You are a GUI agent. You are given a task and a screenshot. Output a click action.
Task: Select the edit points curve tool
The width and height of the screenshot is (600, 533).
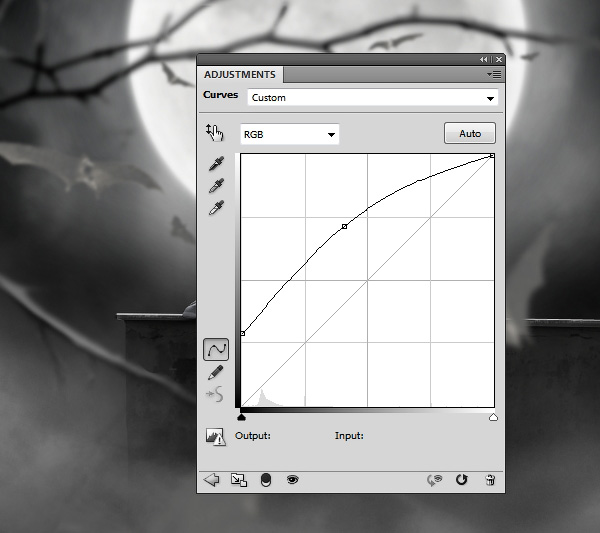216,349
